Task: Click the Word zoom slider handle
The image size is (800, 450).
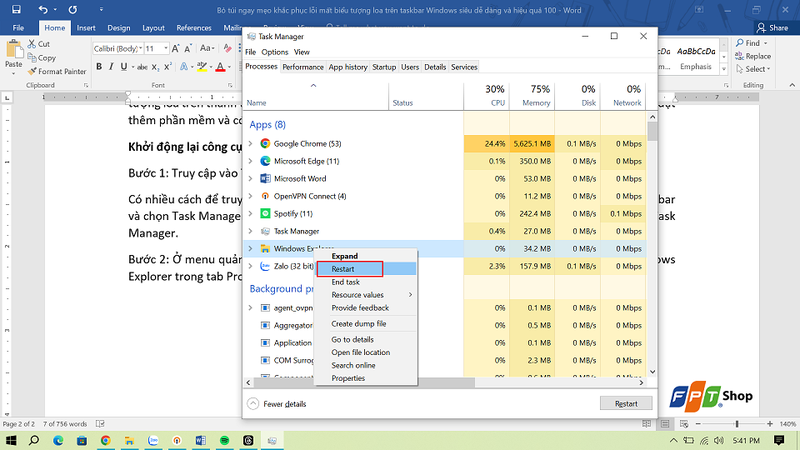Action: coord(737,424)
